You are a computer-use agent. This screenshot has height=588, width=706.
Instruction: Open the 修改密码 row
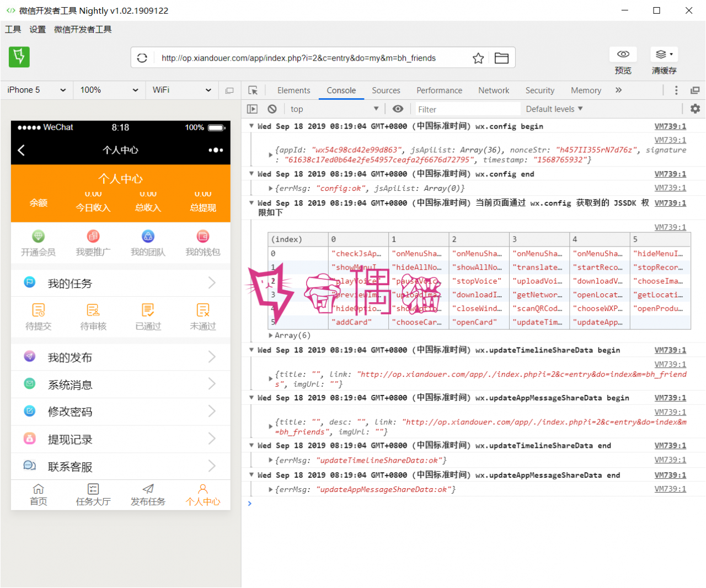[x=120, y=411]
